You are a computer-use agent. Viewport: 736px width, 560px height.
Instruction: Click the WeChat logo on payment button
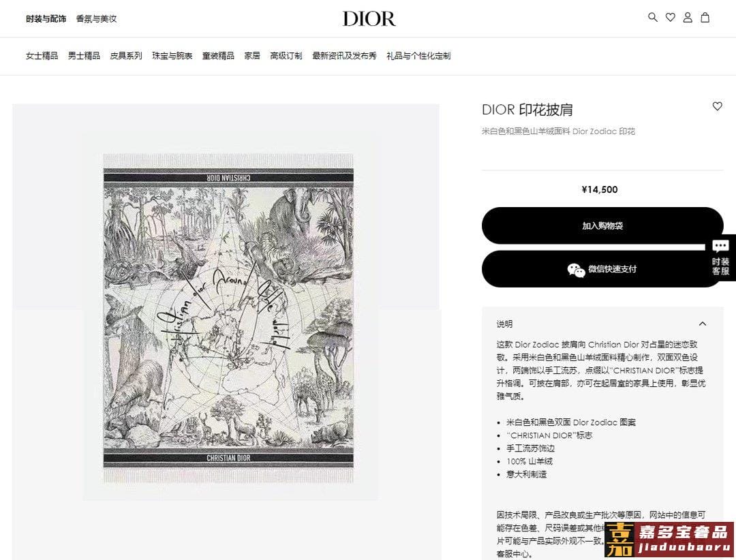[576, 269]
